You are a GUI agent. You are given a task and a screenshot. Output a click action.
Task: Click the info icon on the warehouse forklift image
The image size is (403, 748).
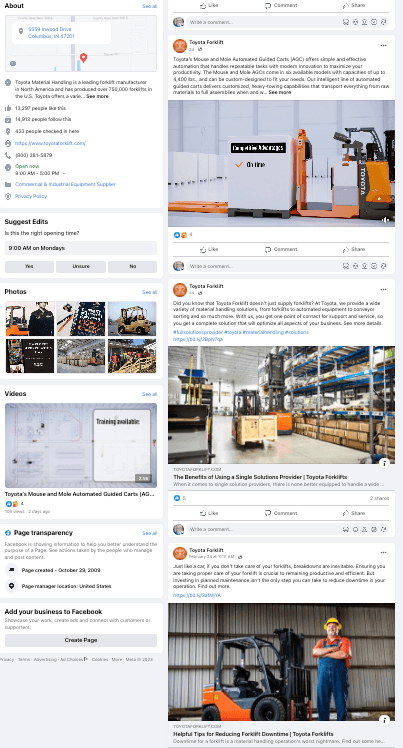pos(384,463)
